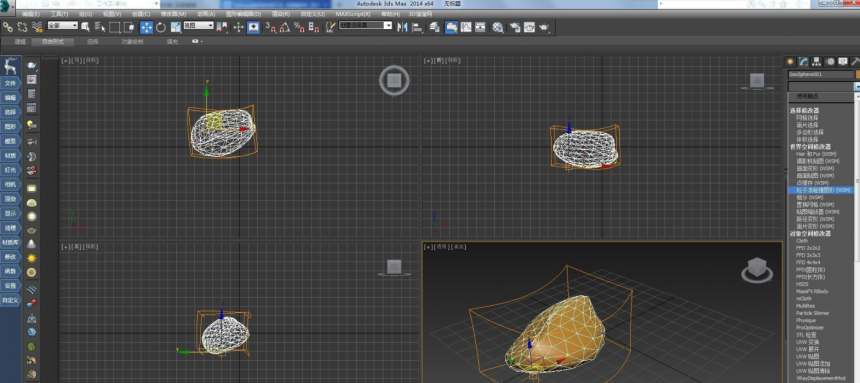Screen dimensions: 860x383
Task: Click light bulb icon in left icon column
Action: [32, 125]
